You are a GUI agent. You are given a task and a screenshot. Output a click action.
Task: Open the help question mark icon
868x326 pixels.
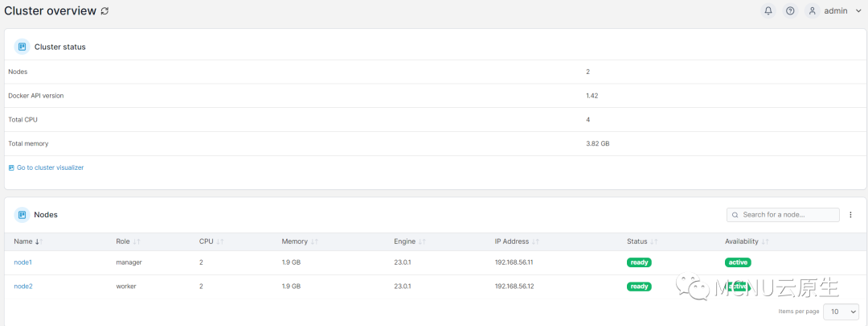coord(790,10)
